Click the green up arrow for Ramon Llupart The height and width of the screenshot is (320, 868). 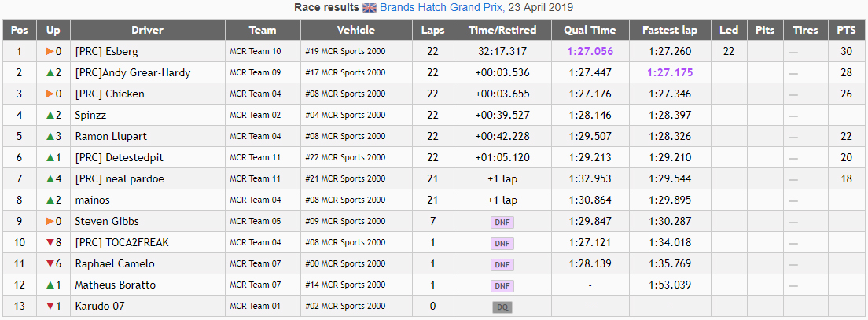click(x=50, y=136)
